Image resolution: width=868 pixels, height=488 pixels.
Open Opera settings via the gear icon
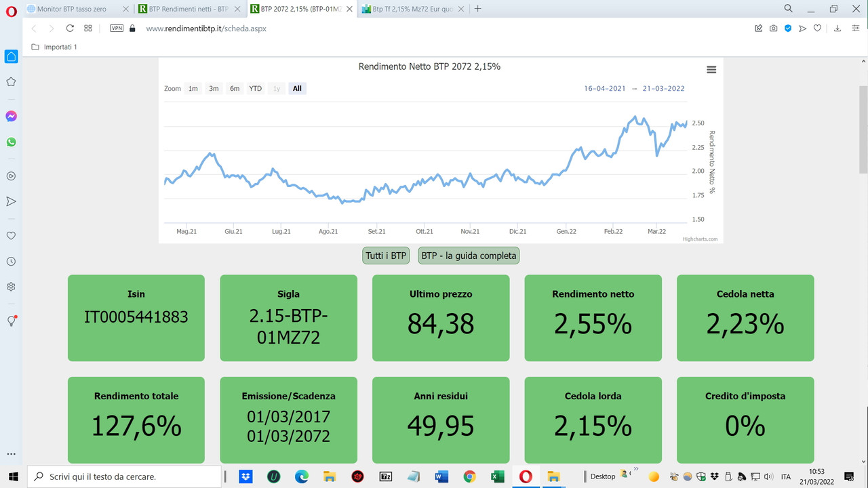[11, 287]
